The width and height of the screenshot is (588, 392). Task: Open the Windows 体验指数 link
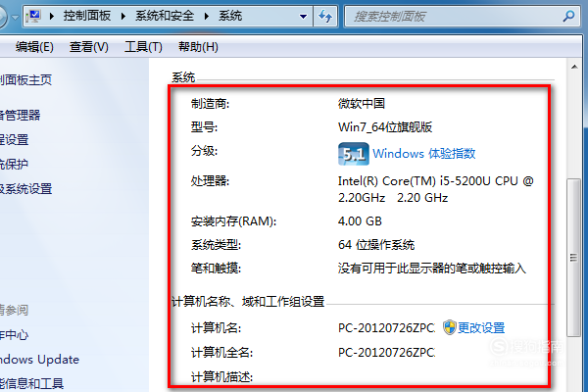click(x=424, y=154)
